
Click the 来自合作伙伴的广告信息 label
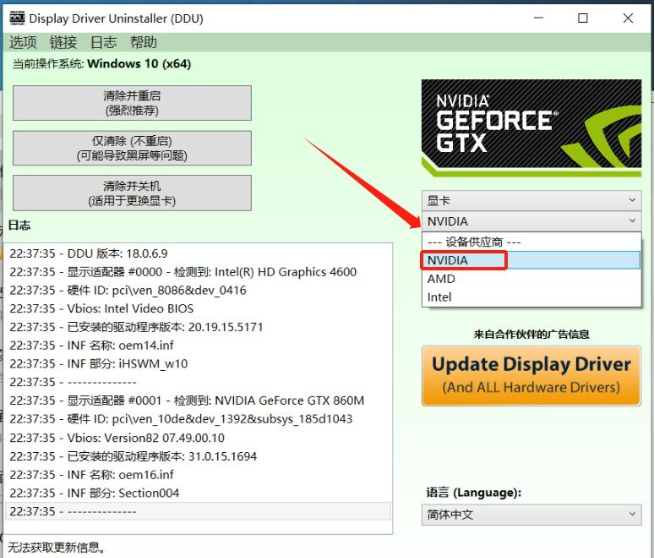click(531, 334)
